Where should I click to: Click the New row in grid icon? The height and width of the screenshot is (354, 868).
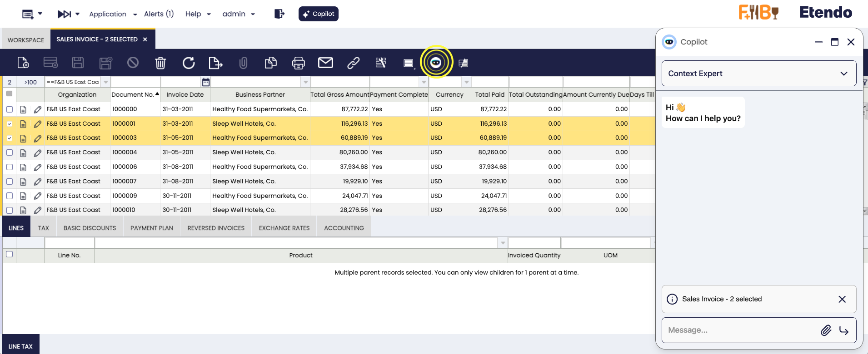point(50,63)
